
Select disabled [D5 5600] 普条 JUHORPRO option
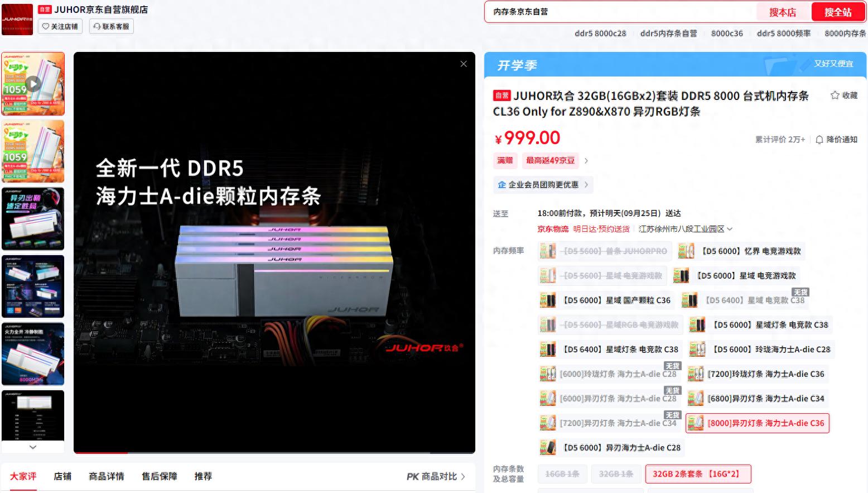click(604, 251)
